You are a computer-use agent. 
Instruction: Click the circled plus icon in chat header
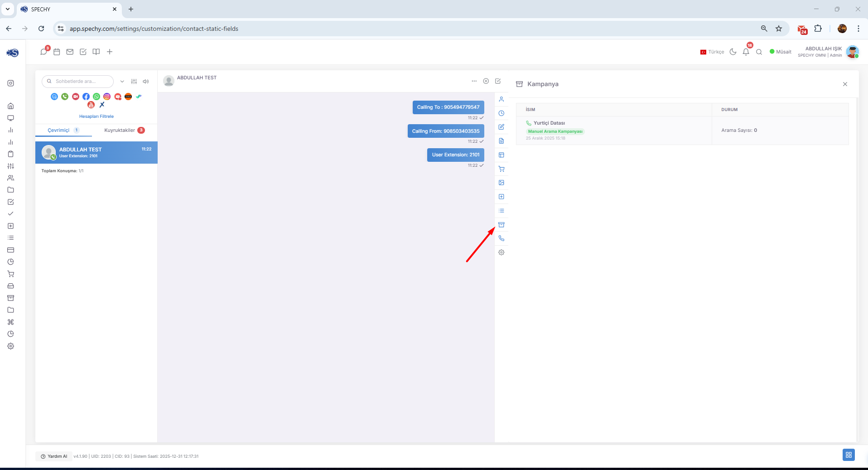pos(486,81)
